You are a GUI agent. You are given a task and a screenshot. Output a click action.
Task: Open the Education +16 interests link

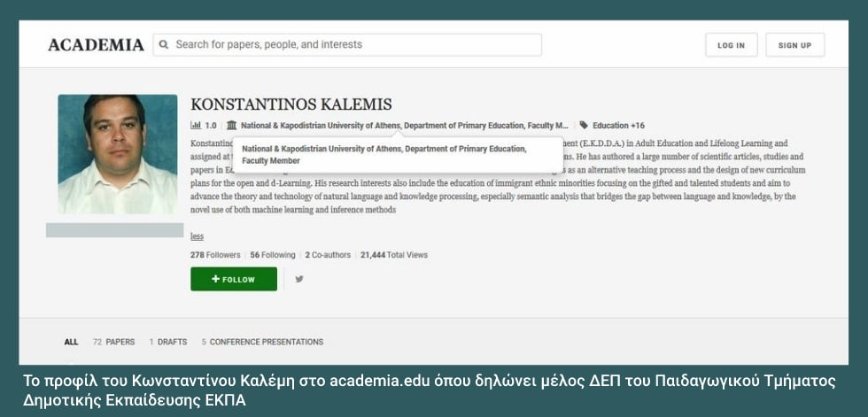pos(618,126)
